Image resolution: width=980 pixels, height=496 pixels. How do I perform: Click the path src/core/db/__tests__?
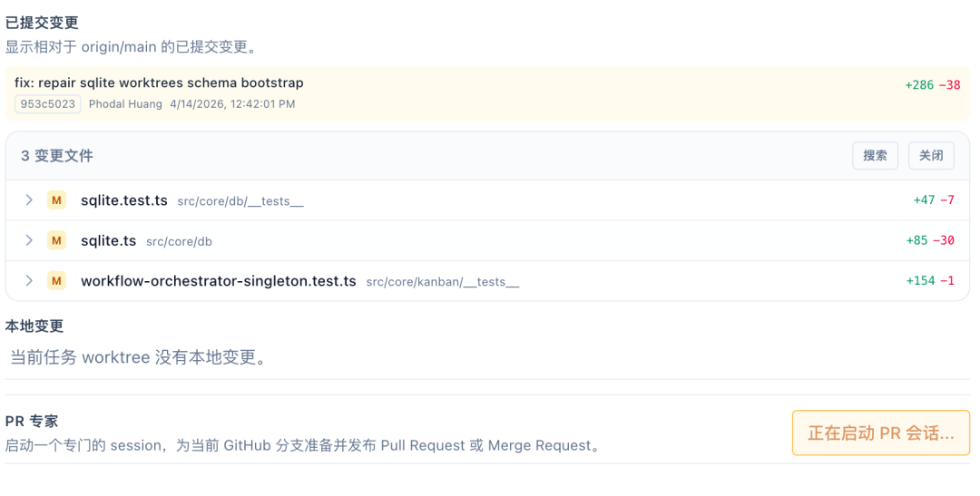[x=240, y=201]
